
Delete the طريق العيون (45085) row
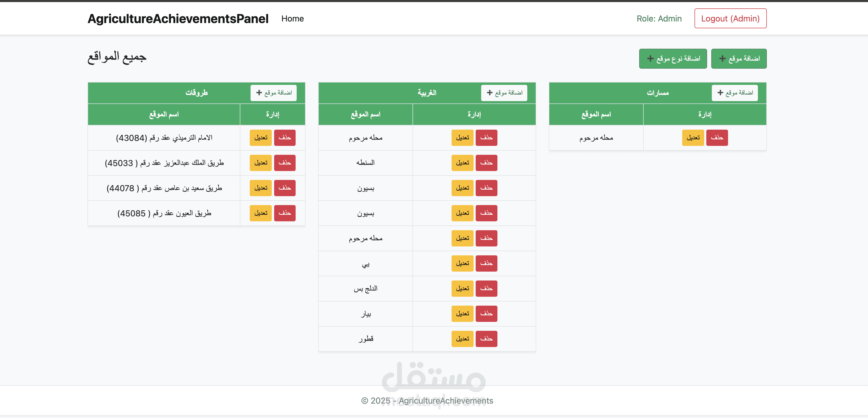[284, 213]
